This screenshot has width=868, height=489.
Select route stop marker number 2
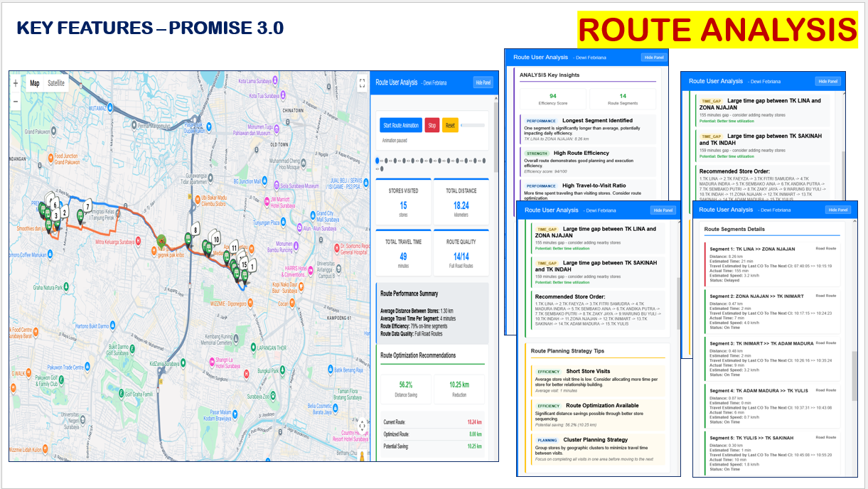pos(65,213)
